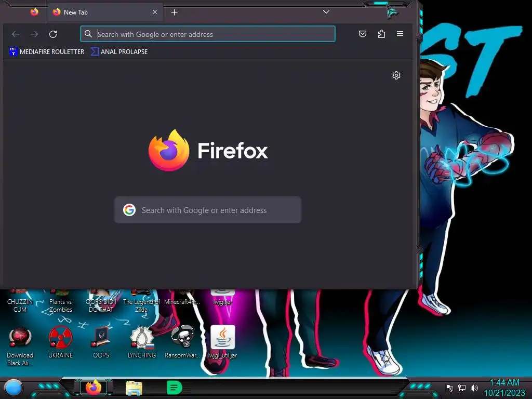Select the UKRAINE desktop icon
The height and width of the screenshot is (399, 532).
[60, 342]
